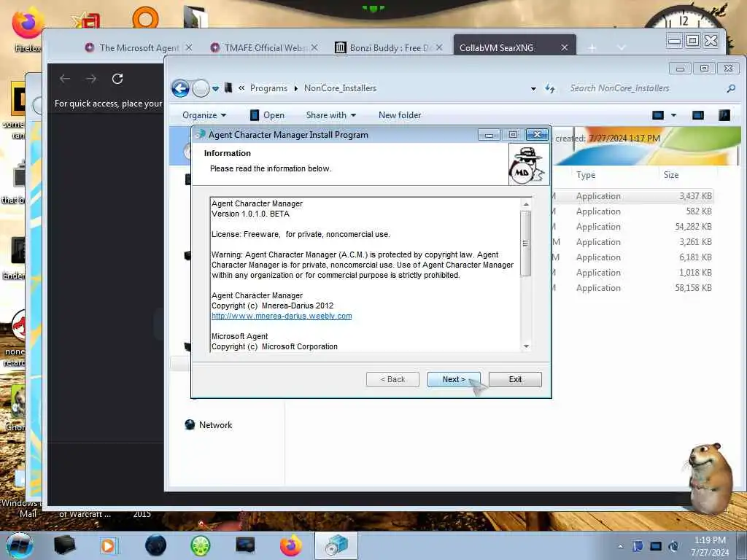The image size is (747, 560).
Task: Expand the view options dropdown arrow
Action: click(673, 115)
